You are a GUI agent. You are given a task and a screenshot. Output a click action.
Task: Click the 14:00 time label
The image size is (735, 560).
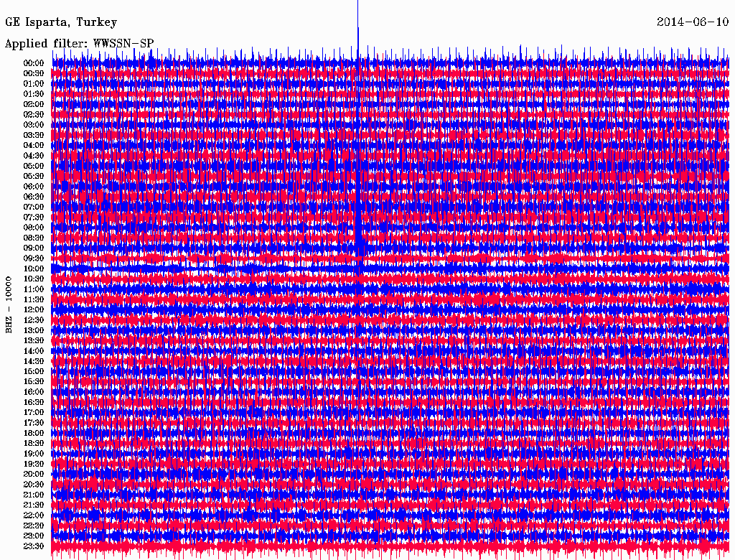pyautogui.click(x=34, y=351)
